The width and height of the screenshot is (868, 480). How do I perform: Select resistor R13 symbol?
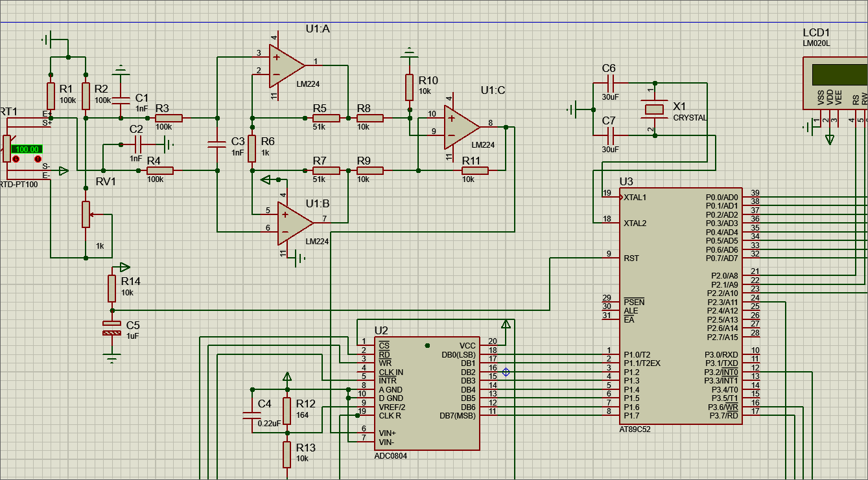click(287, 454)
